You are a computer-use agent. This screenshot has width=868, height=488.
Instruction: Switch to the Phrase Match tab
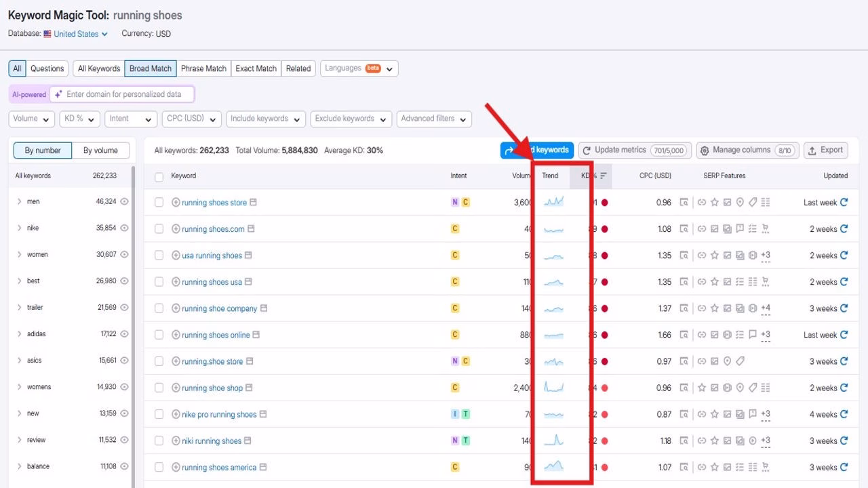(x=203, y=68)
